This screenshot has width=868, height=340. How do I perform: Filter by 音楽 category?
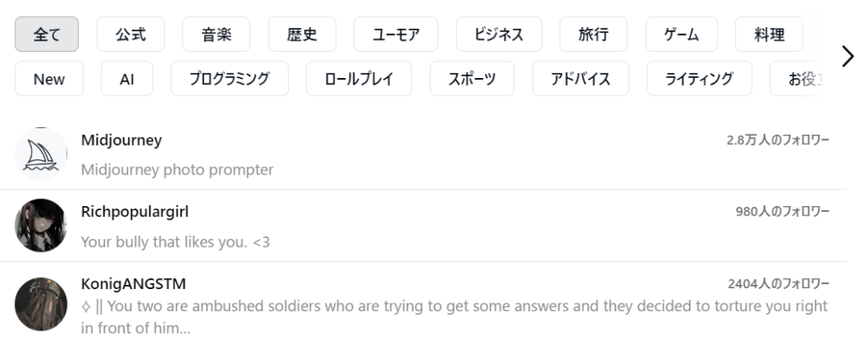pyautogui.click(x=216, y=34)
